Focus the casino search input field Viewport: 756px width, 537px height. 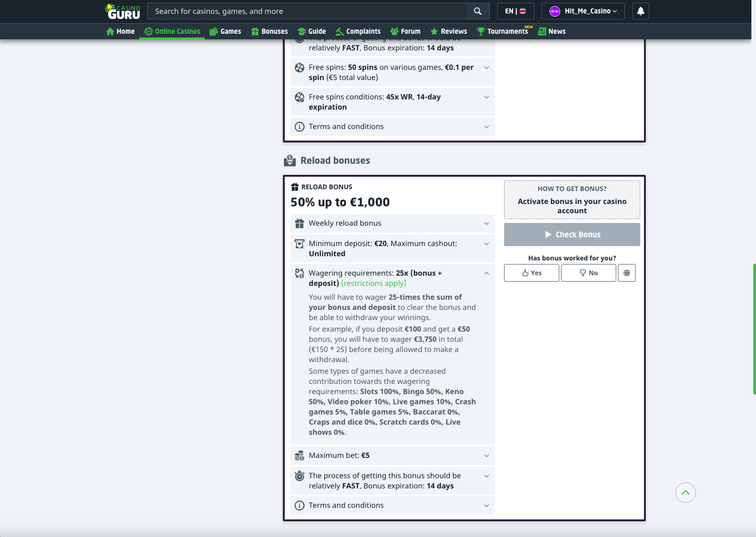pyautogui.click(x=307, y=11)
